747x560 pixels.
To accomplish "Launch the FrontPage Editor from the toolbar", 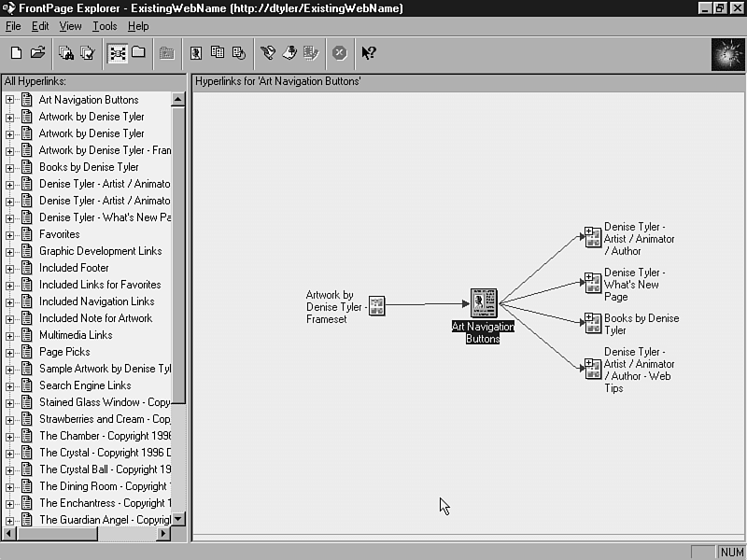I will coord(269,53).
